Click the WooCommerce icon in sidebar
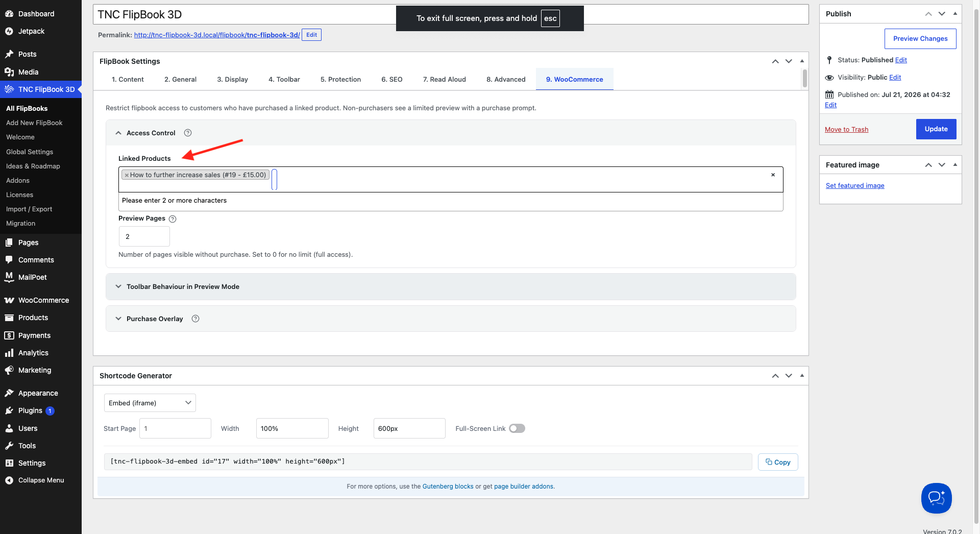The image size is (980, 534). point(9,300)
